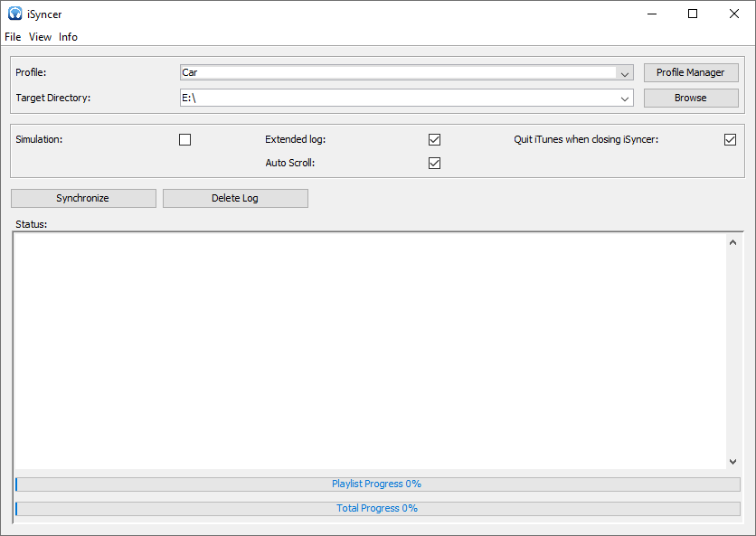Open the View menu
The height and width of the screenshot is (536, 756).
tap(41, 37)
